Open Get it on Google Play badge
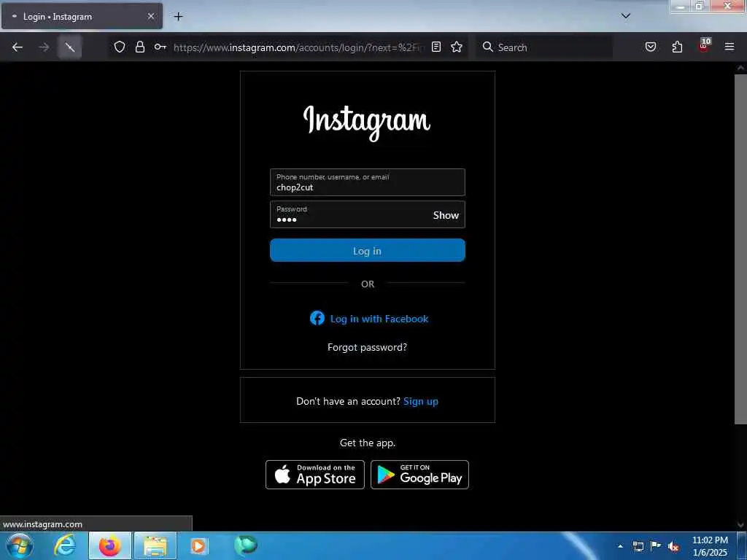The height and width of the screenshot is (560, 747). [419, 475]
